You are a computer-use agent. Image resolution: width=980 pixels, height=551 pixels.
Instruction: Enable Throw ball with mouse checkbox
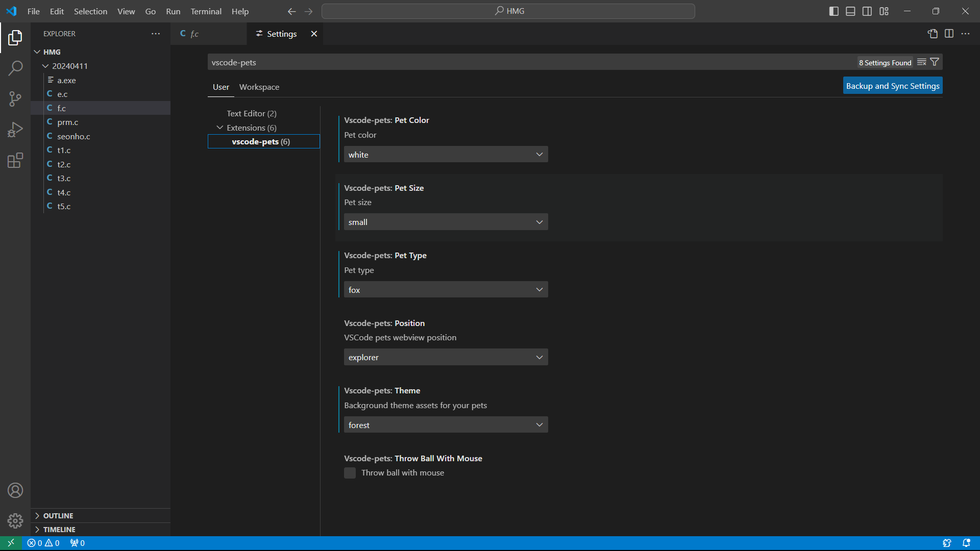point(350,473)
